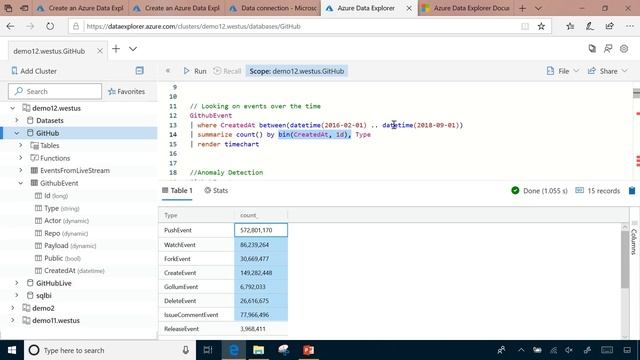Collapse the GitHub database node
This screenshot has height=360, width=640.
click(x=17, y=133)
